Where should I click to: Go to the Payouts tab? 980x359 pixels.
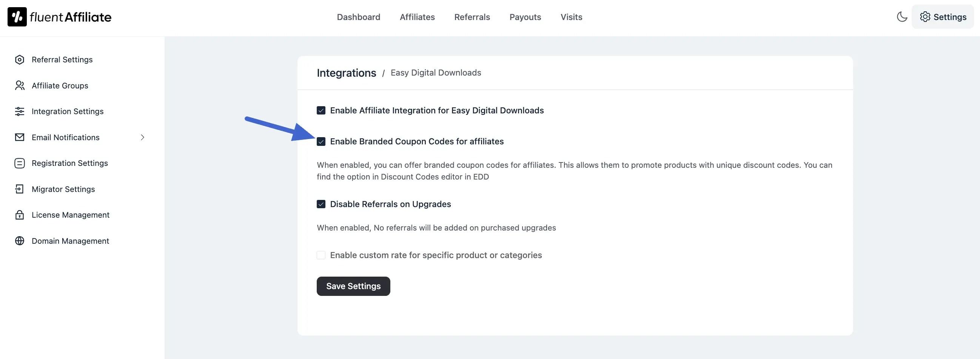[525, 17]
